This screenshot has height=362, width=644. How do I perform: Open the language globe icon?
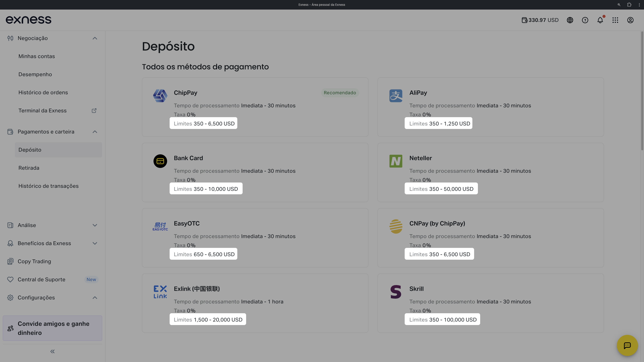coord(570,20)
